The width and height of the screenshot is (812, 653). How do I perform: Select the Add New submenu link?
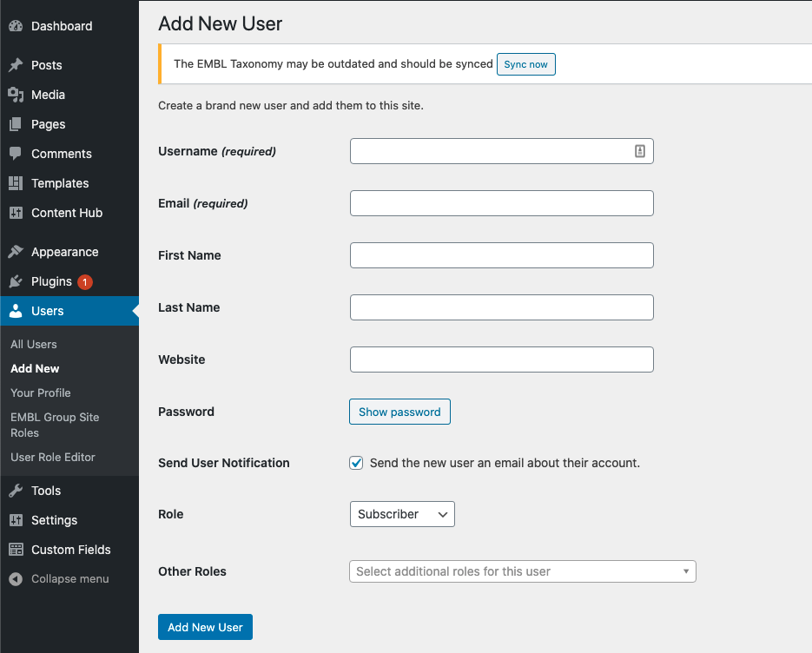tap(35, 369)
